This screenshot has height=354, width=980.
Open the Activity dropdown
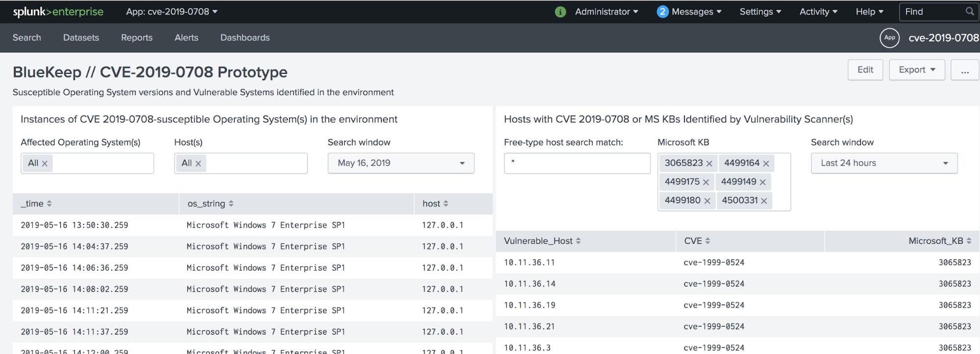click(x=818, y=12)
